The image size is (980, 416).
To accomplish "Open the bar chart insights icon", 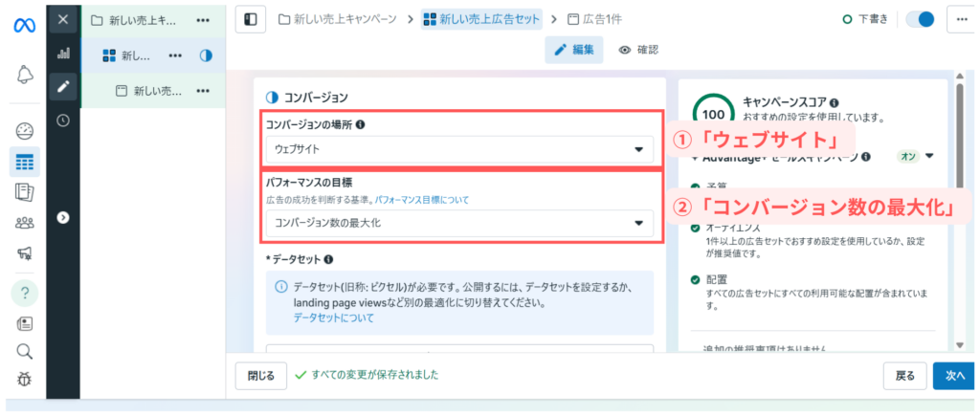I will click(x=63, y=54).
